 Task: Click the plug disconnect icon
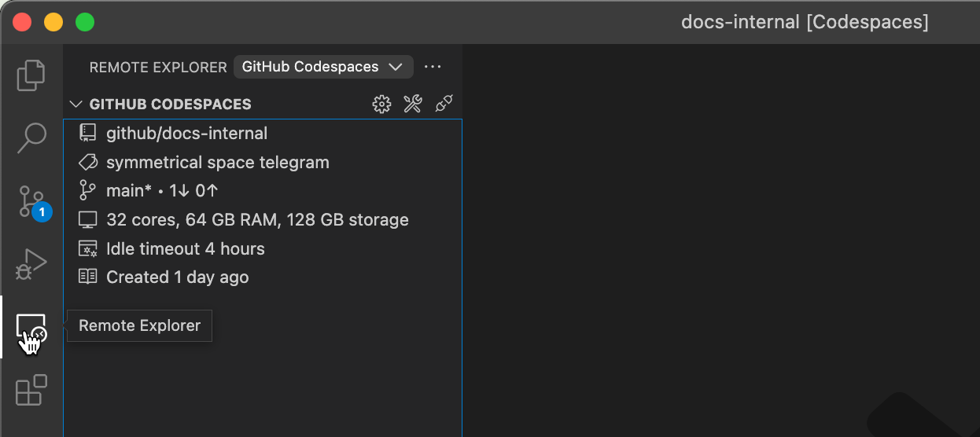(x=444, y=105)
